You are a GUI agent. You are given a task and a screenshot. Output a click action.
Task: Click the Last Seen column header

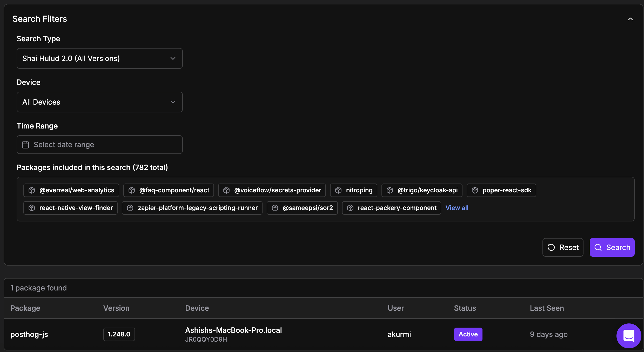click(x=547, y=308)
